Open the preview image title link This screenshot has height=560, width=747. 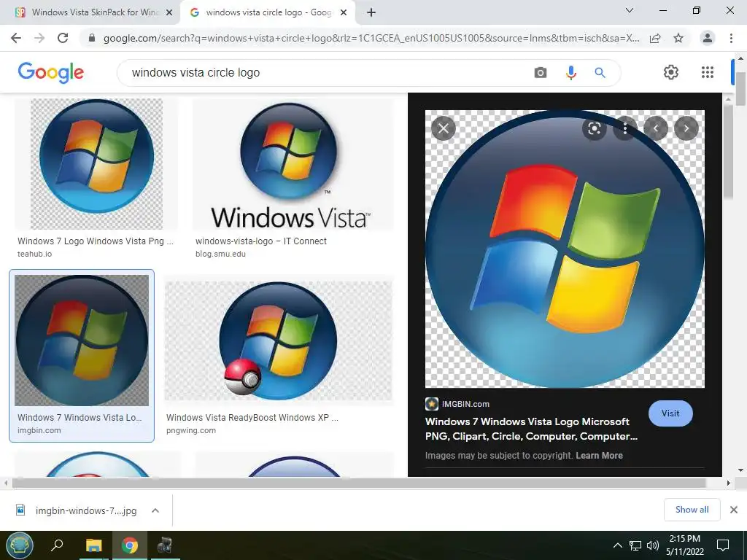click(531, 429)
